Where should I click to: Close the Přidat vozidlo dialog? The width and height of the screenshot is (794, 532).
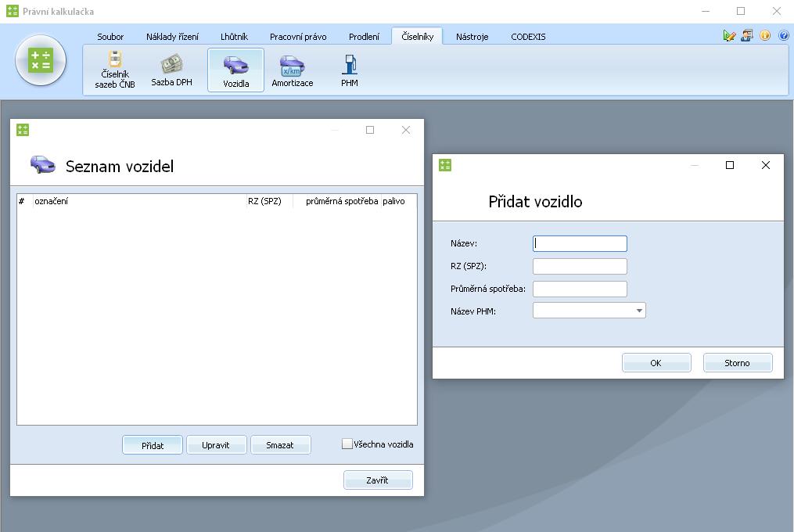[766, 165]
